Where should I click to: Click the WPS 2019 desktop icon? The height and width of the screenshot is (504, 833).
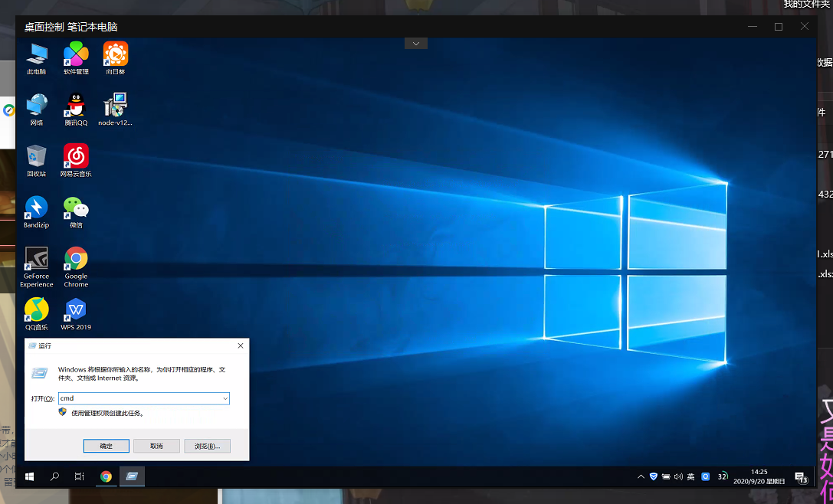point(76,310)
